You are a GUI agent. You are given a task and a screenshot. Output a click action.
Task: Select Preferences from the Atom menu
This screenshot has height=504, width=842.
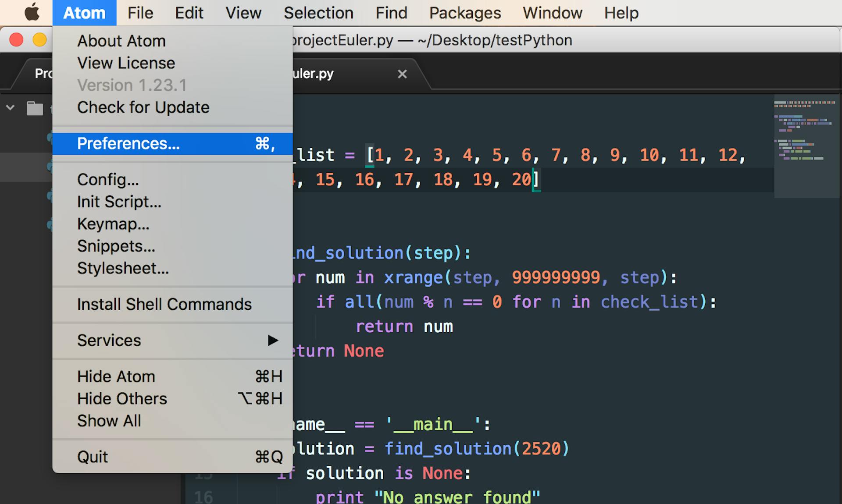[x=128, y=143]
